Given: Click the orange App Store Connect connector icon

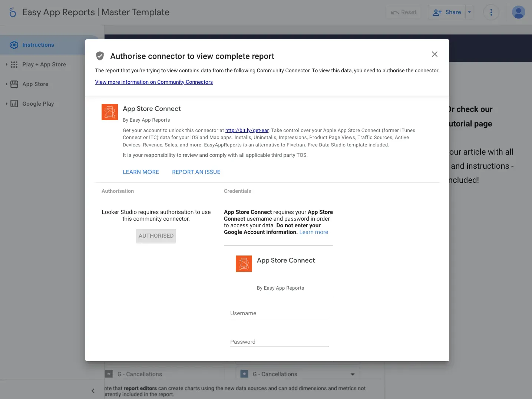Looking at the screenshot, I should point(110,112).
